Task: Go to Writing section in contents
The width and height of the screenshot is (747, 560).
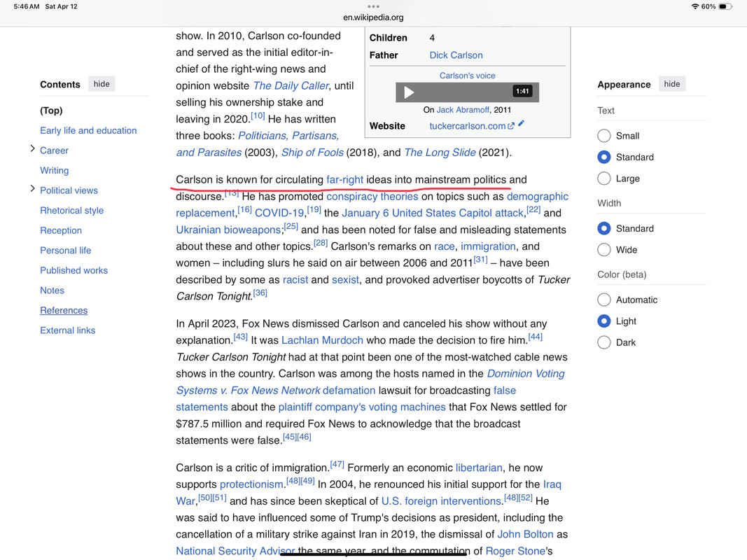Action: [55, 171]
